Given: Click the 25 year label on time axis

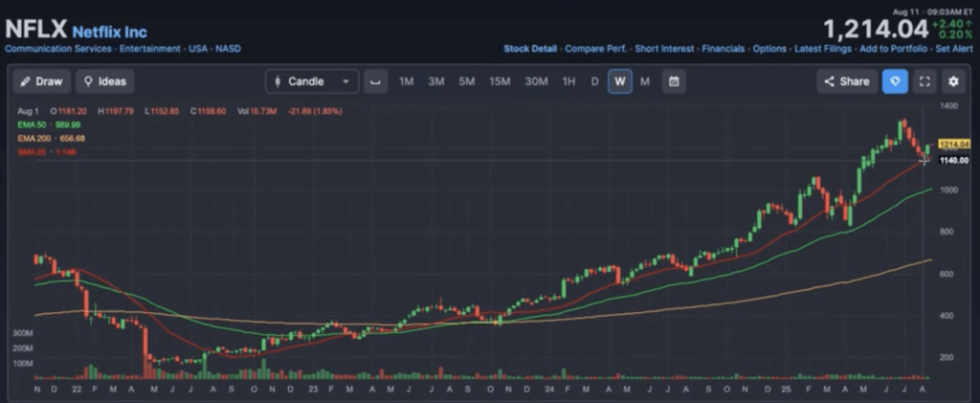Looking at the screenshot, I should (x=787, y=389).
